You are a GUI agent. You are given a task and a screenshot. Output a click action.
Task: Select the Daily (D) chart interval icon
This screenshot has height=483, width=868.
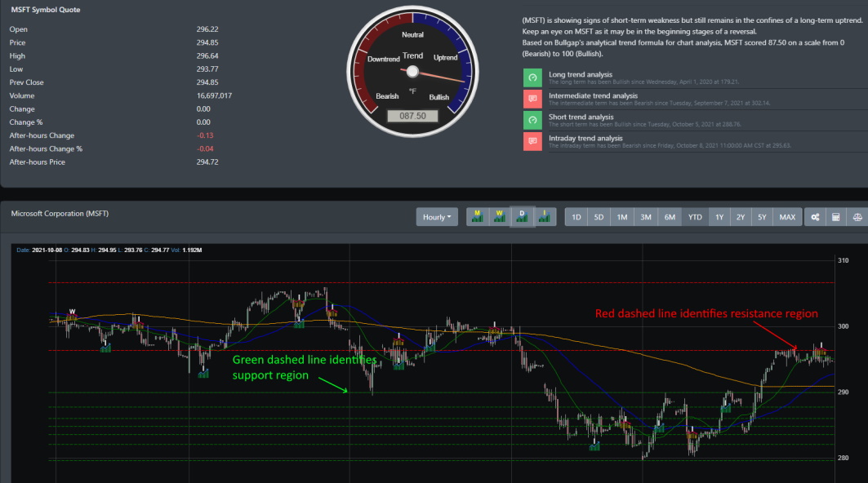522,217
